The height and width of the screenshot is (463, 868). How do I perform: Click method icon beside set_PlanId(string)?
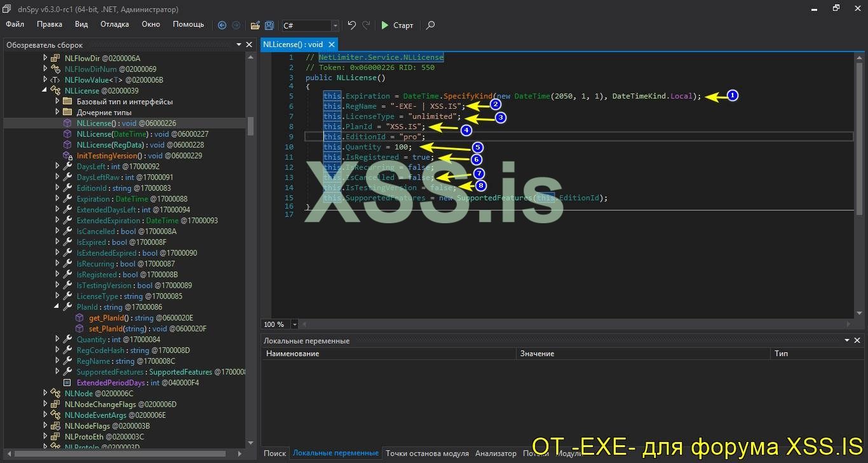click(79, 329)
